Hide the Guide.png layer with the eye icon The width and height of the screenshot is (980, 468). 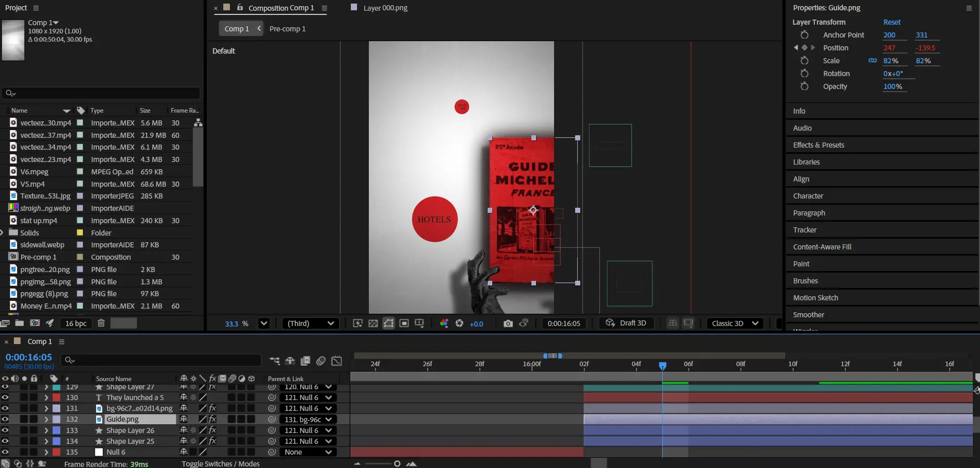pos(5,419)
